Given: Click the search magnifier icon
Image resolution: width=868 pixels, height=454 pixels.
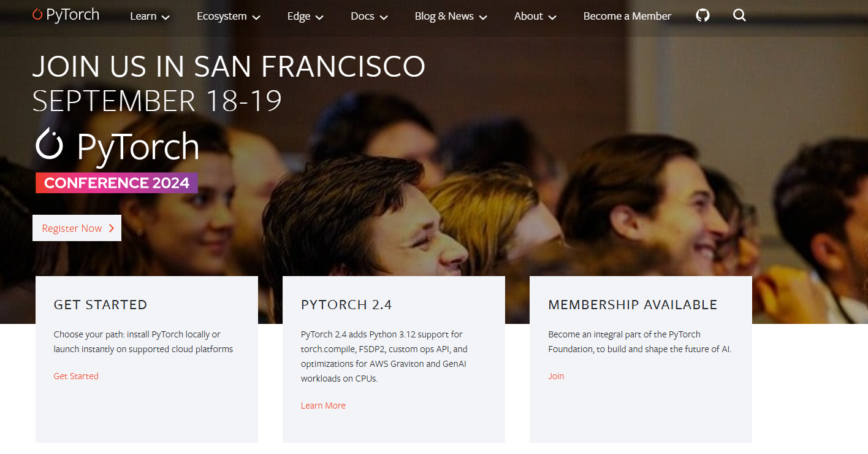Looking at the screenshot, I should 739,15.
